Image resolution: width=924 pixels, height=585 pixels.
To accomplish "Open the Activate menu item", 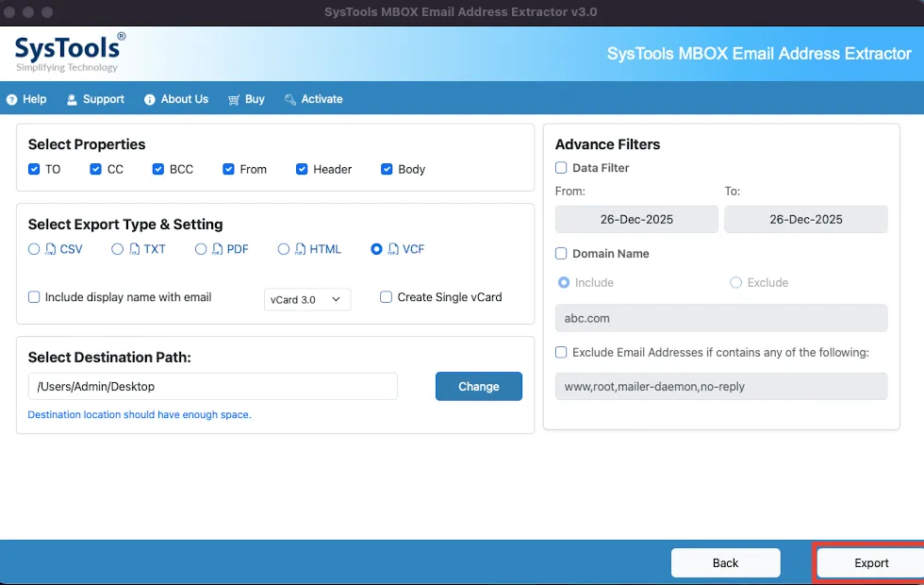I will (313, 100).
